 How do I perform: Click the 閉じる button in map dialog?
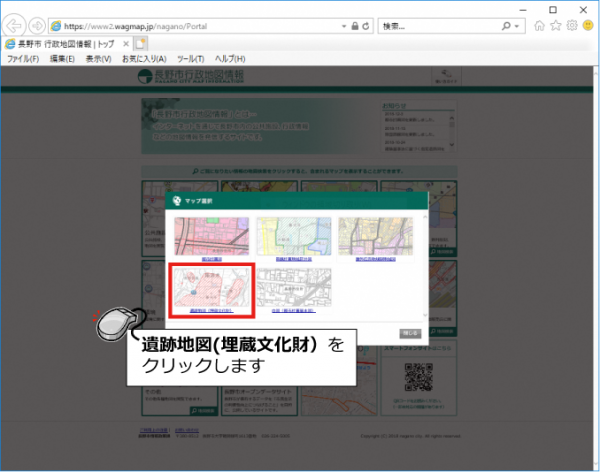409,331
